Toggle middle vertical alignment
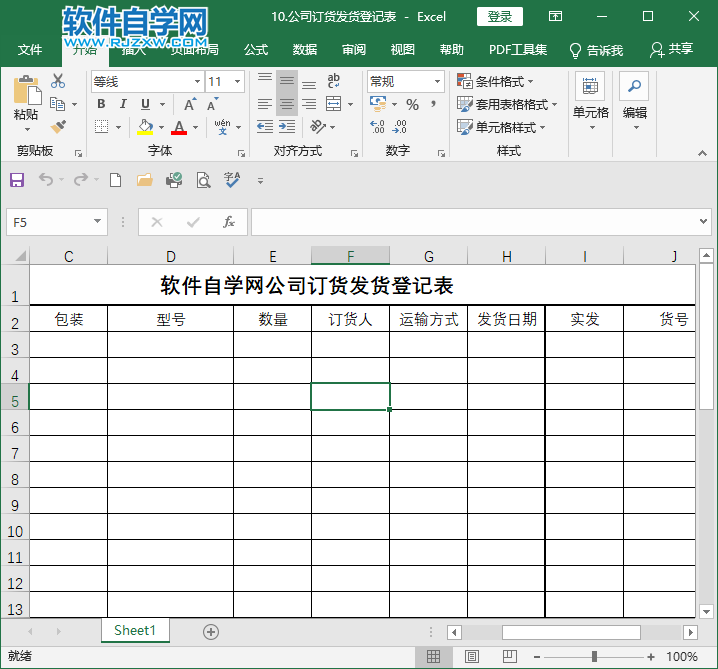Screen dimensions: 718x669 (x=287, y=81)
